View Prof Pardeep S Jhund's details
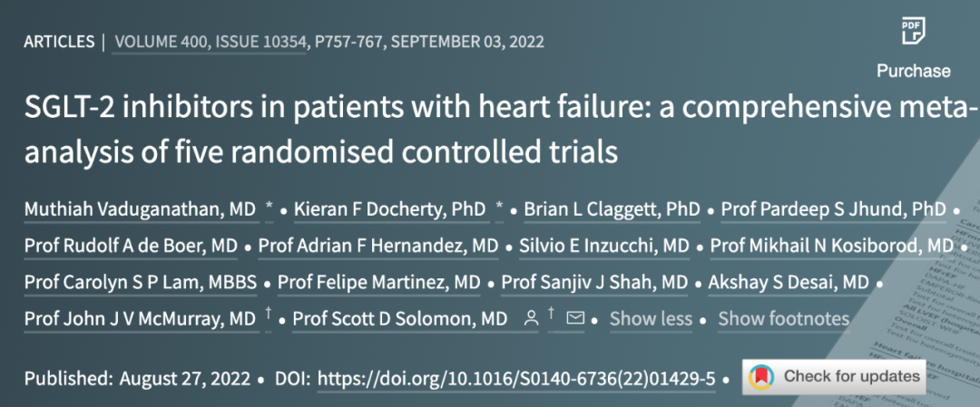 834,210
